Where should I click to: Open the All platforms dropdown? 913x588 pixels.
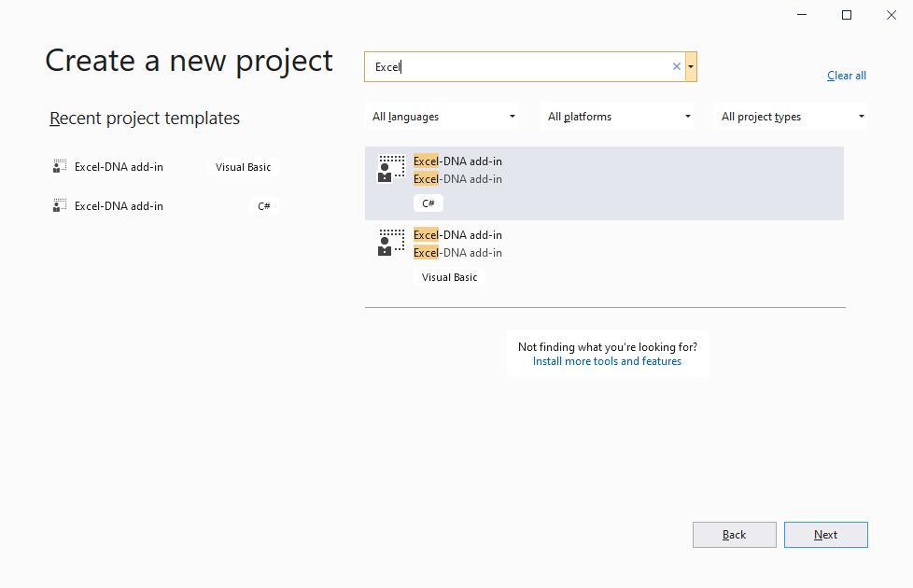pos(617,117)
